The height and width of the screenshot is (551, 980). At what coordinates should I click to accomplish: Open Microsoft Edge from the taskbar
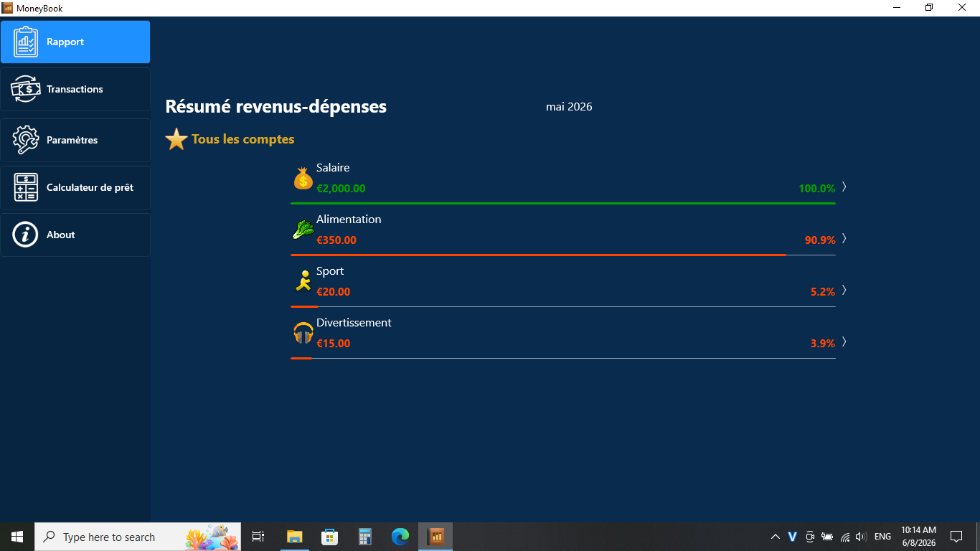400,537
